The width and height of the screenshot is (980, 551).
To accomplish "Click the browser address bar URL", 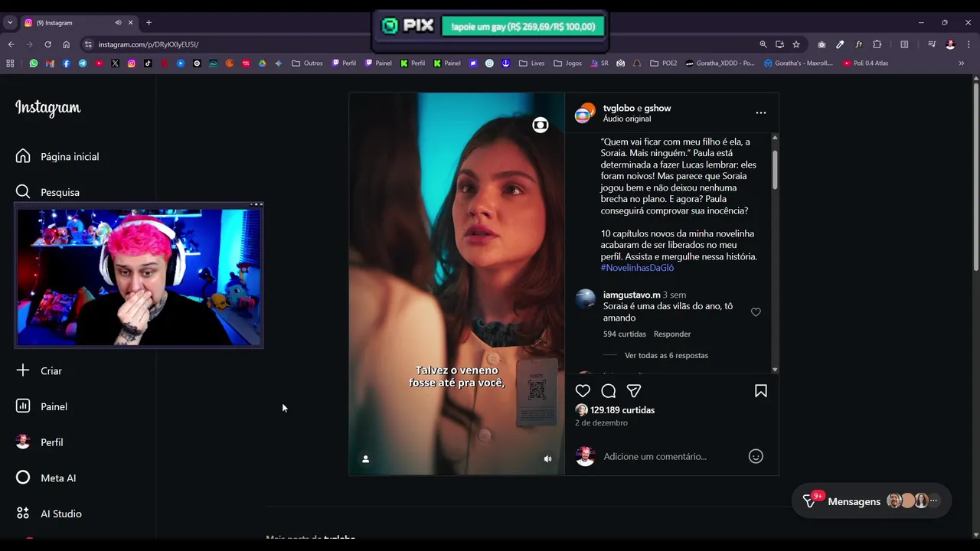I will [148, 44].
